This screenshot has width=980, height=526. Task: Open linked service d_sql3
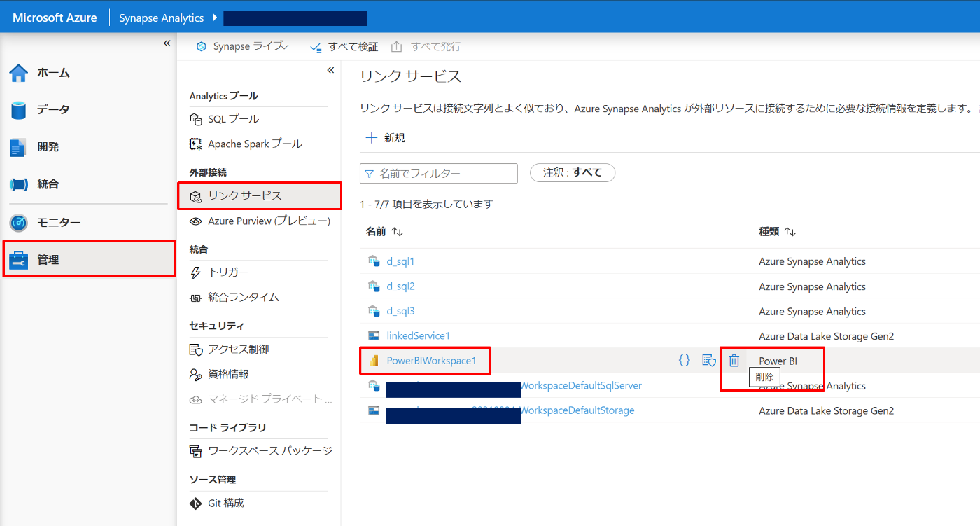pyautogui.click(x=400, y=311)
